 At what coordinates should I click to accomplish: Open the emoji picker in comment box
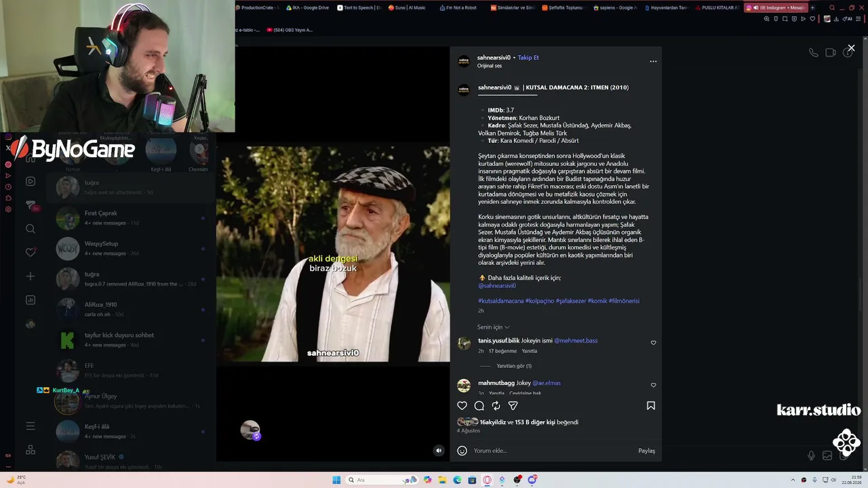(462, 451)
